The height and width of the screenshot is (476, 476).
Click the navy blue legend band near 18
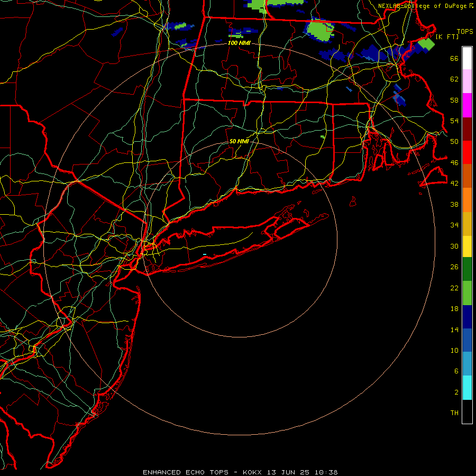point(467,317)
